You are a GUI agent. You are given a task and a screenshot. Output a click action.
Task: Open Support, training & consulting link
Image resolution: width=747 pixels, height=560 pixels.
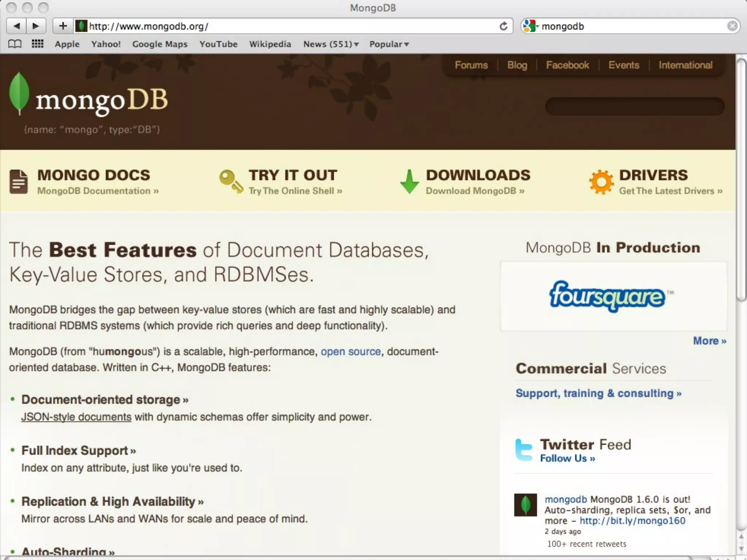598,393
